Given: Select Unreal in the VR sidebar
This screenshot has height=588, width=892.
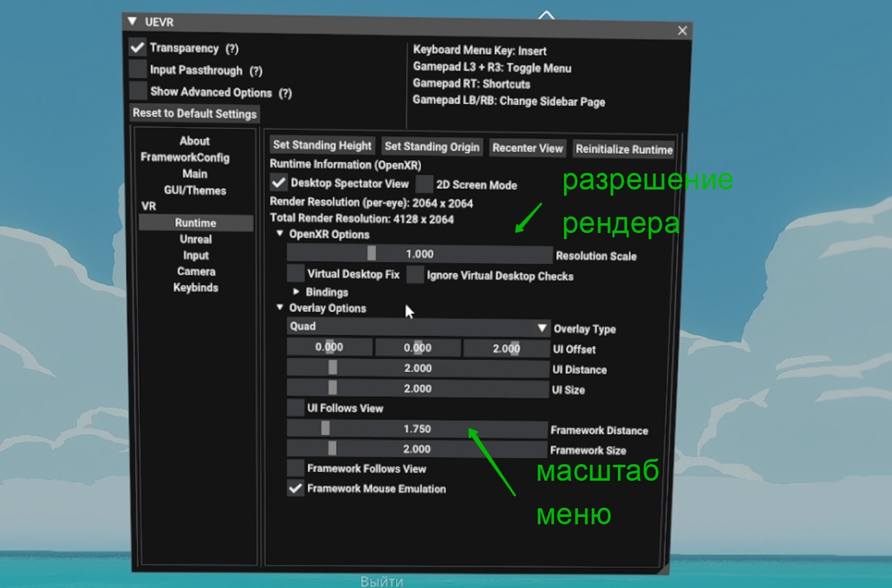Looking at the screenshot, I should [196, 239].
